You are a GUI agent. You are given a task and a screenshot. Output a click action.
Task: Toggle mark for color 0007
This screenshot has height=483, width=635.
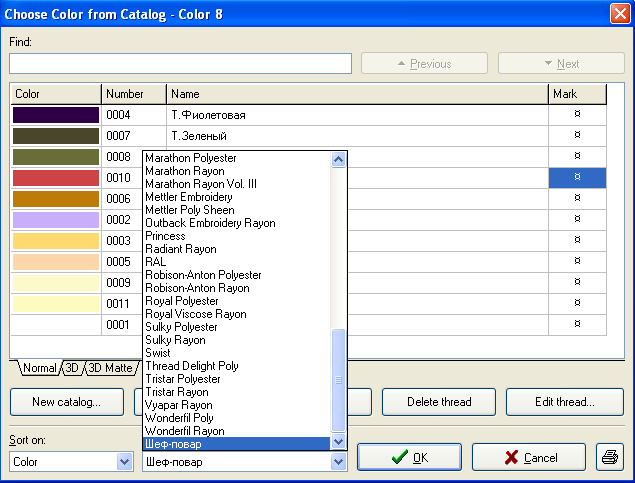577,135
